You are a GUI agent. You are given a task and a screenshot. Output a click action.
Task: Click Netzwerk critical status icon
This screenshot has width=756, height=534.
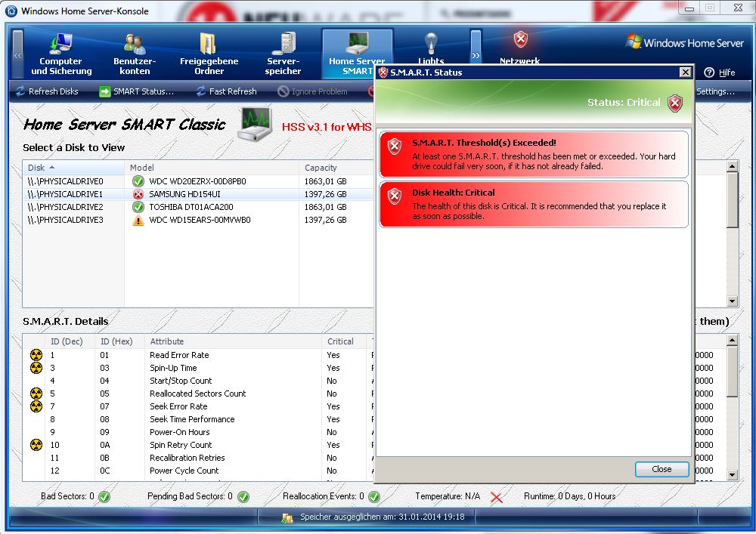coord(520,39)
